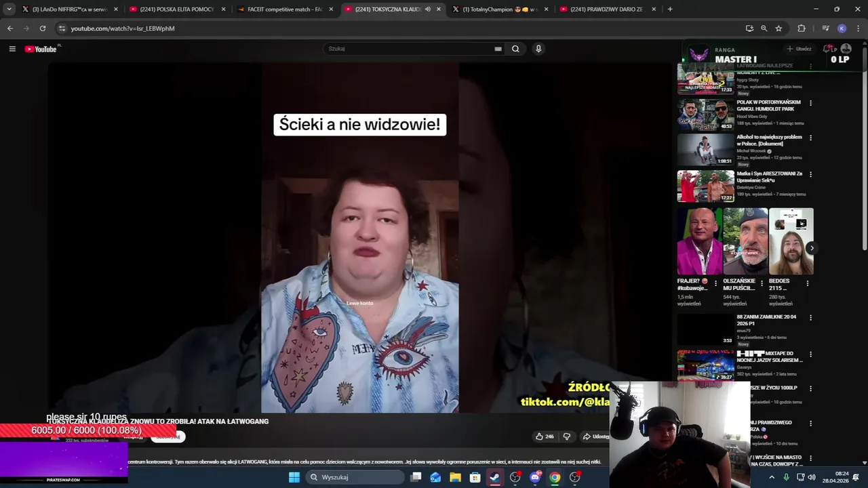Open the media control icon in Chrome toolbar

click(825, 28)
